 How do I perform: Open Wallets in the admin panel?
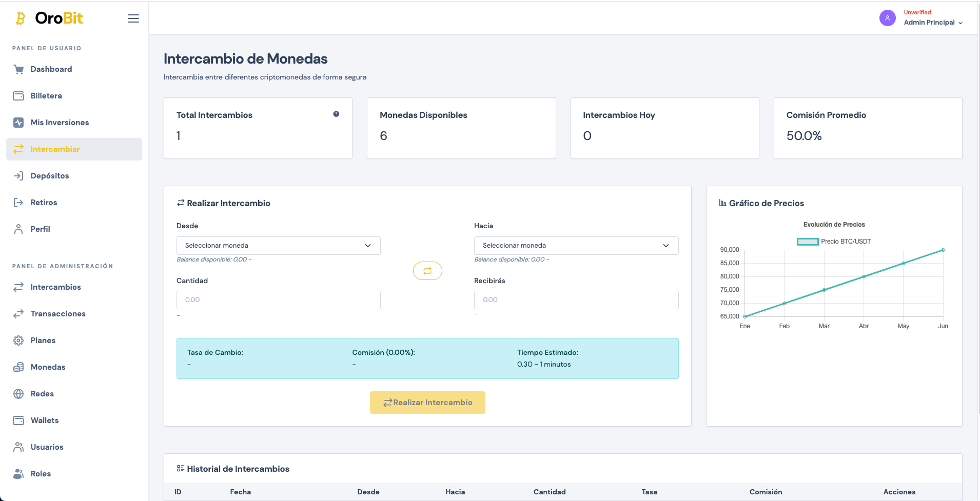point(74,420)
